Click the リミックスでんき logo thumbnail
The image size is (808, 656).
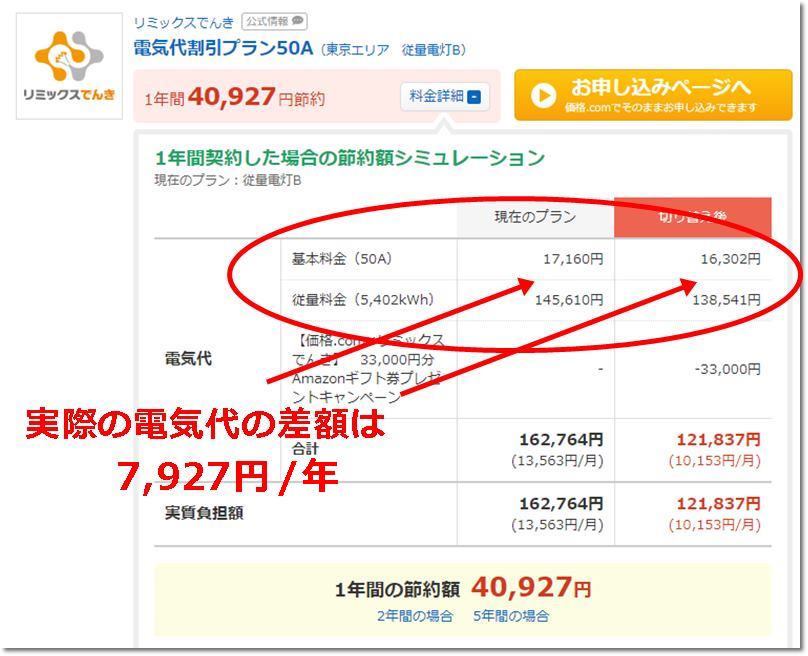coord(69,66)
